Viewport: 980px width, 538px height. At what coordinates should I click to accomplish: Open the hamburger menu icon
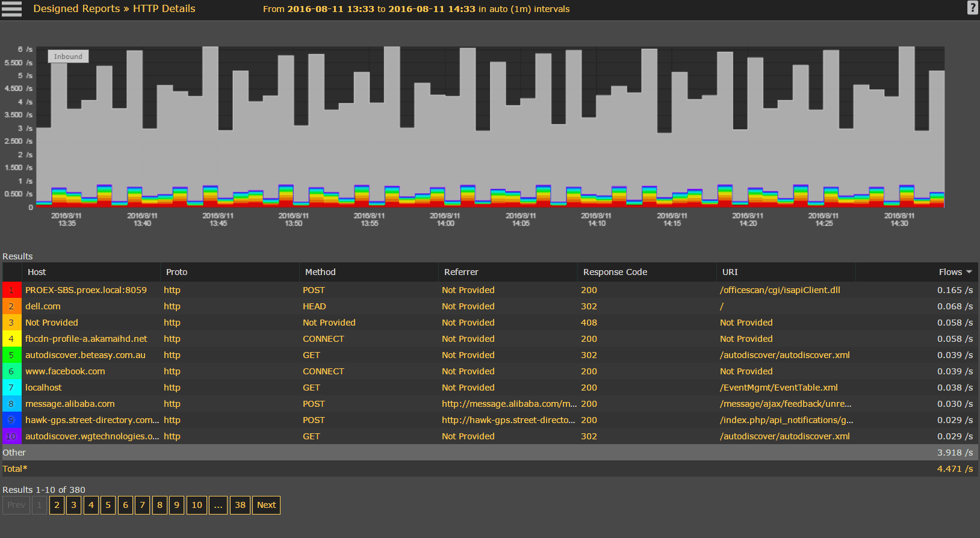click(11, 9)
